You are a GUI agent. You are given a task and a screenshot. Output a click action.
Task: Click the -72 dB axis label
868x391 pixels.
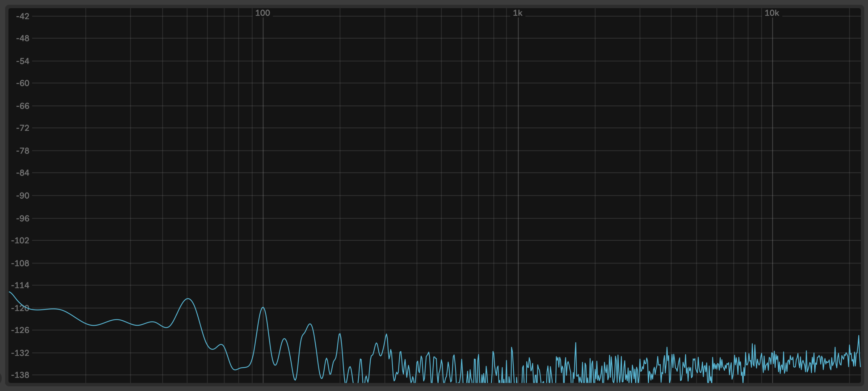[x=23, y=128]
